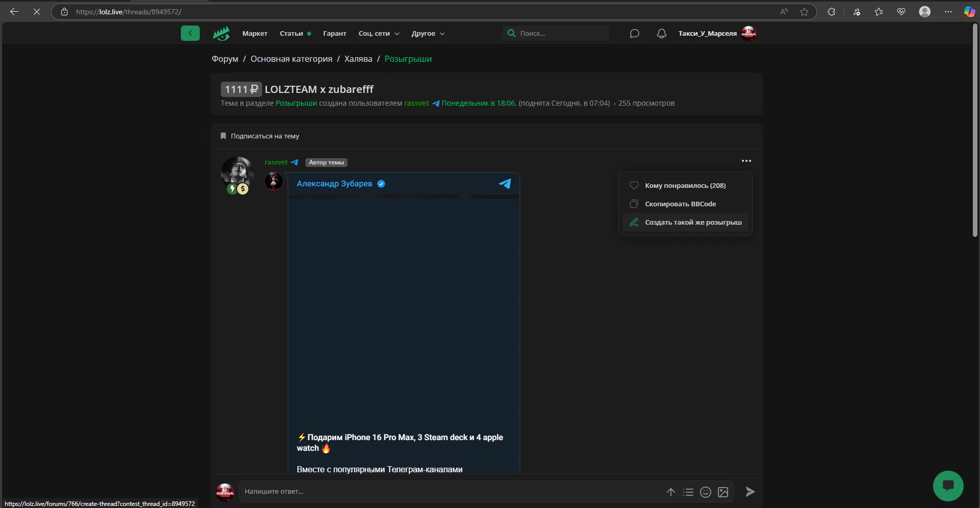Click the Форум breadcrumb link

(225, 59)
